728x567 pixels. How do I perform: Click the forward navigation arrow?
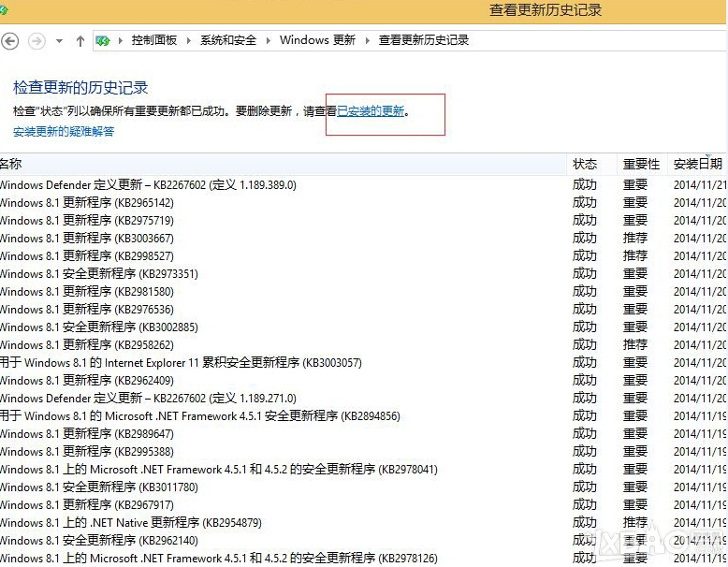pyautogui.click(x=36, y=41)
